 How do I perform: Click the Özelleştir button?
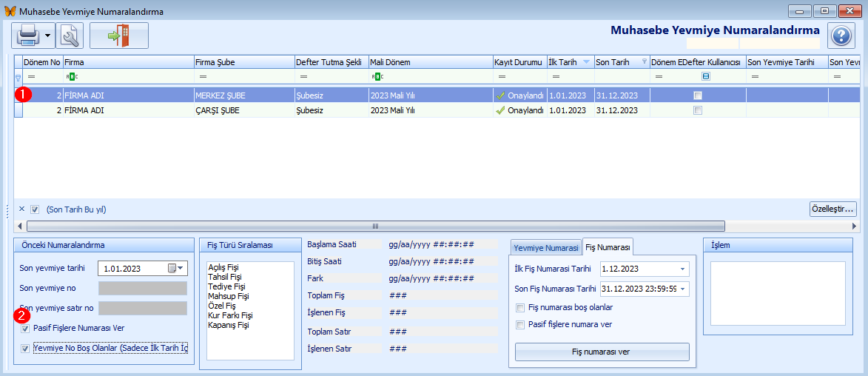[x=832, y=209]
